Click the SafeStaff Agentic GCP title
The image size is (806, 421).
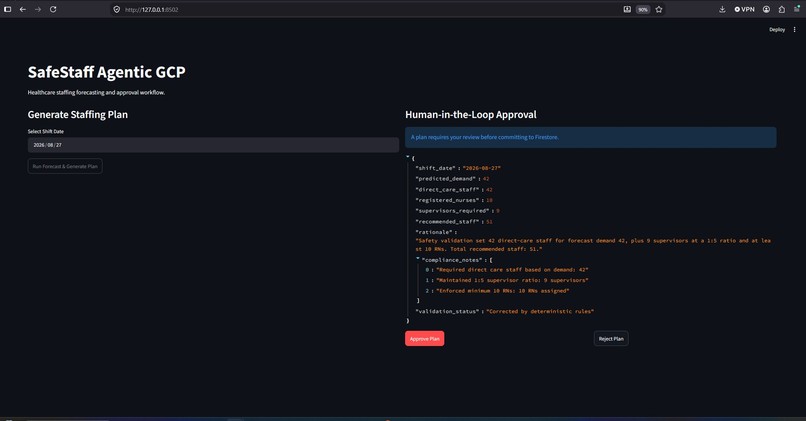tap(106, 72)
